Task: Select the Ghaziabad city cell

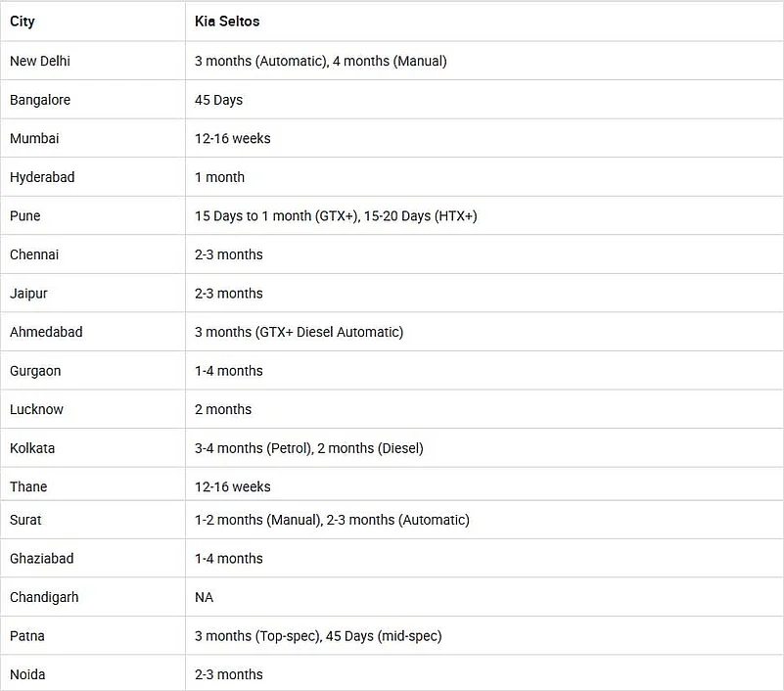Action: pyautogui.click(x=41, y=558)
